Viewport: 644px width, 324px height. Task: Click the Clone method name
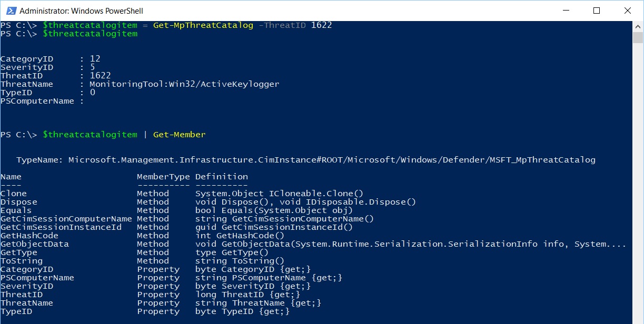point(14,194)
